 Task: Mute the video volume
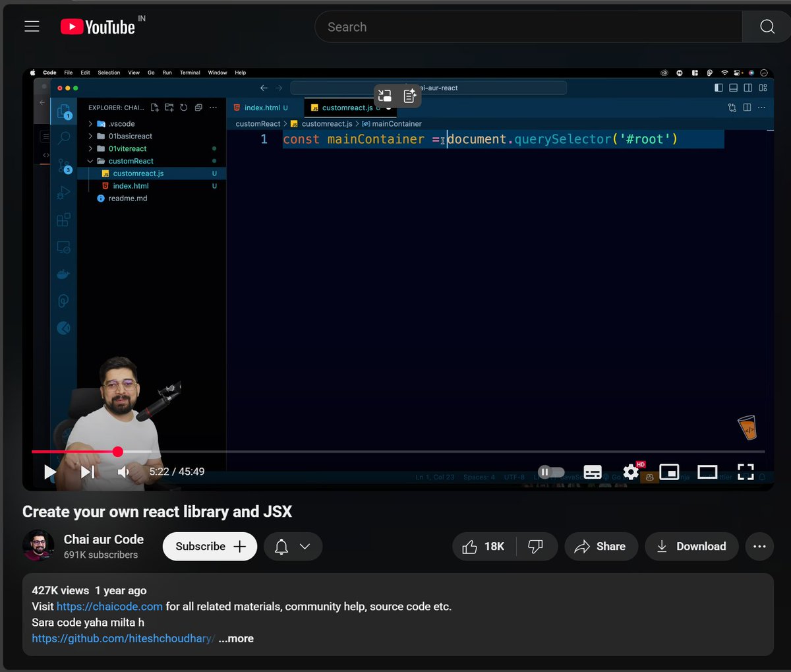(123, 472)
